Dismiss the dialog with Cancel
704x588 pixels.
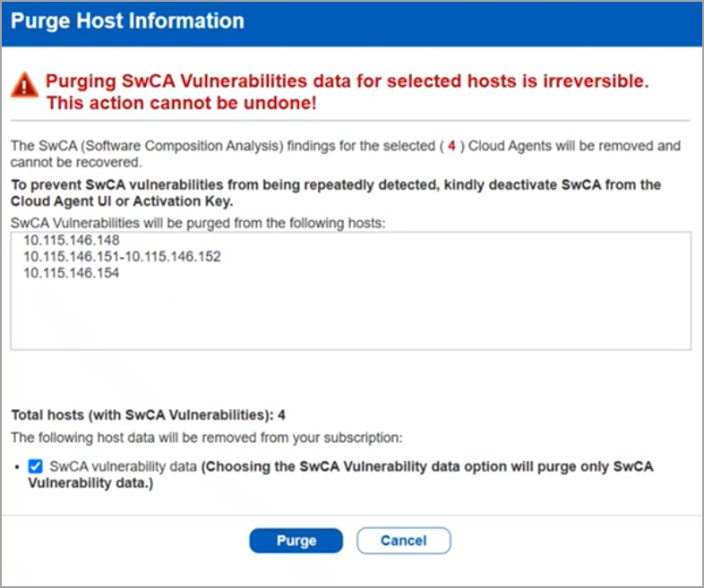click(x=403, y=541)
